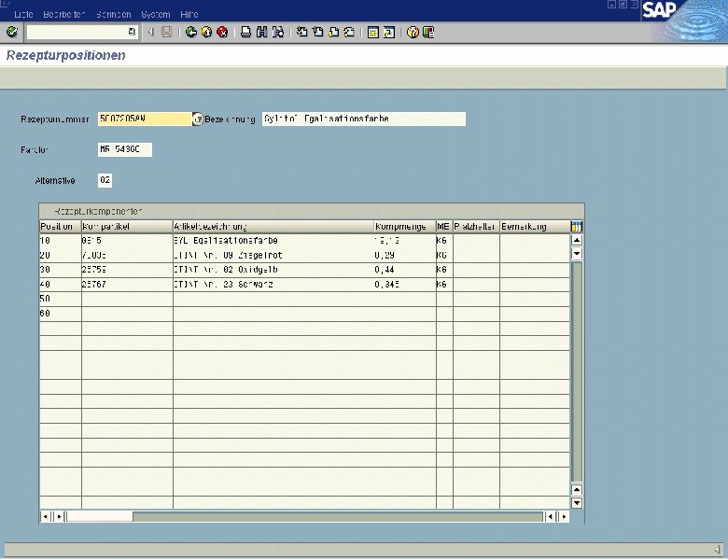Screen dimensions: 728x560
Task: Go to First Page icon
Action: coord(302,32)
